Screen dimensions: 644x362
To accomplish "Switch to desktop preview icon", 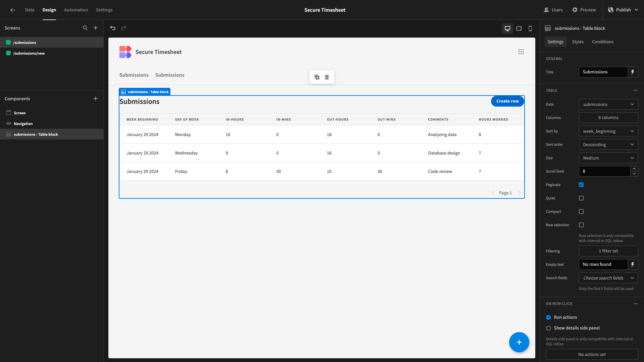I will point(507,28).
